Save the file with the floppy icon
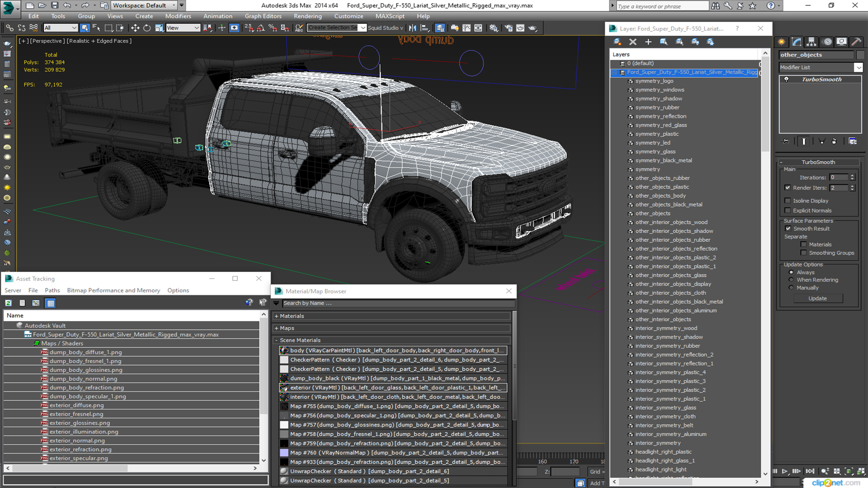868x488 pixels. 54,5
